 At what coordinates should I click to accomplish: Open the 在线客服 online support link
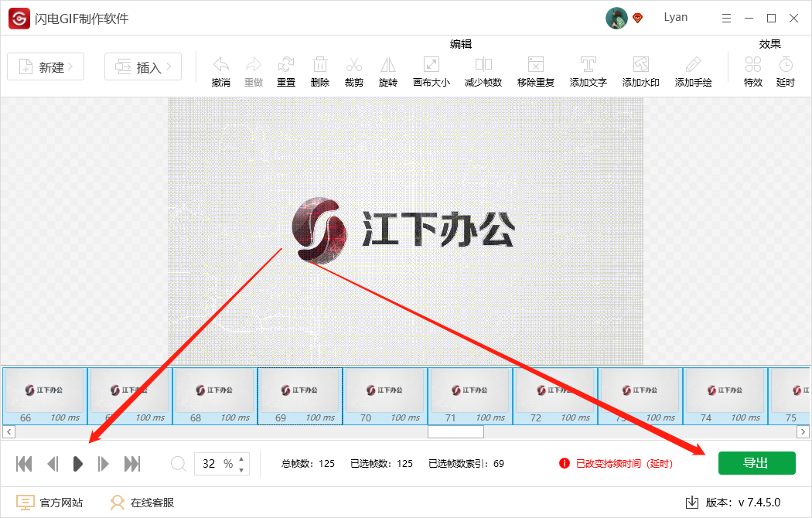[142, 503]
